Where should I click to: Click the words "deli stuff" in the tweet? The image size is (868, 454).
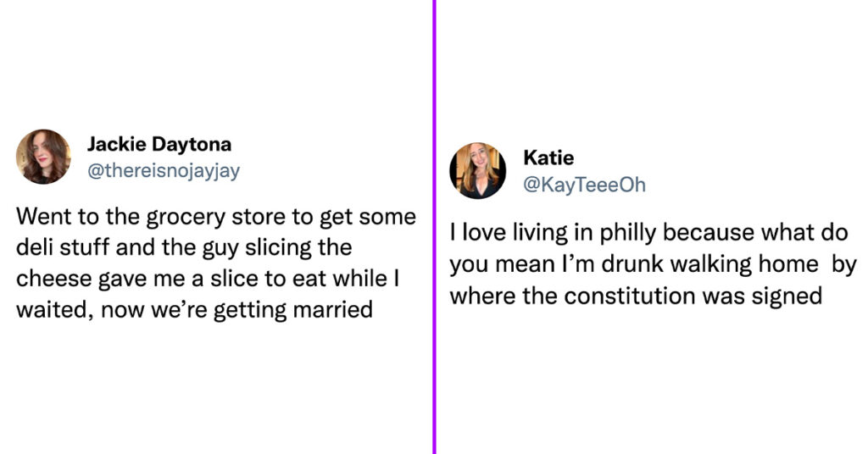pos(63,247)
